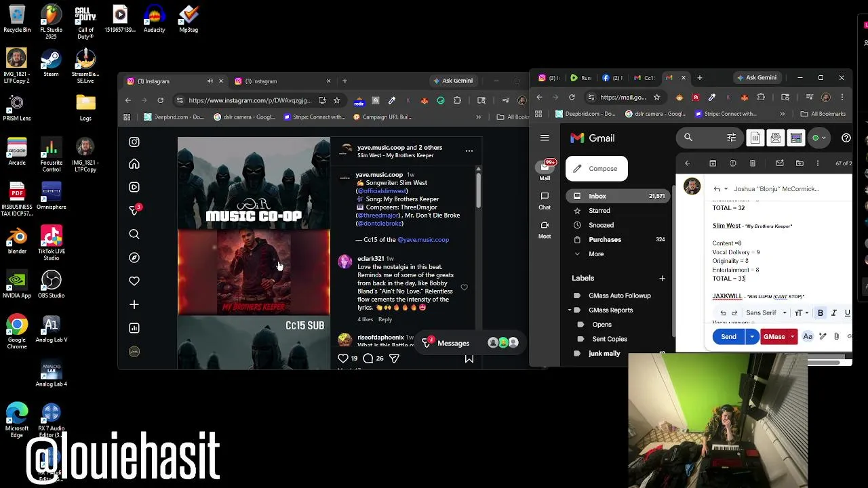Create a new Instagram post with the plus icon
This screenshot has width=868, height=488.
coord(134,305)
